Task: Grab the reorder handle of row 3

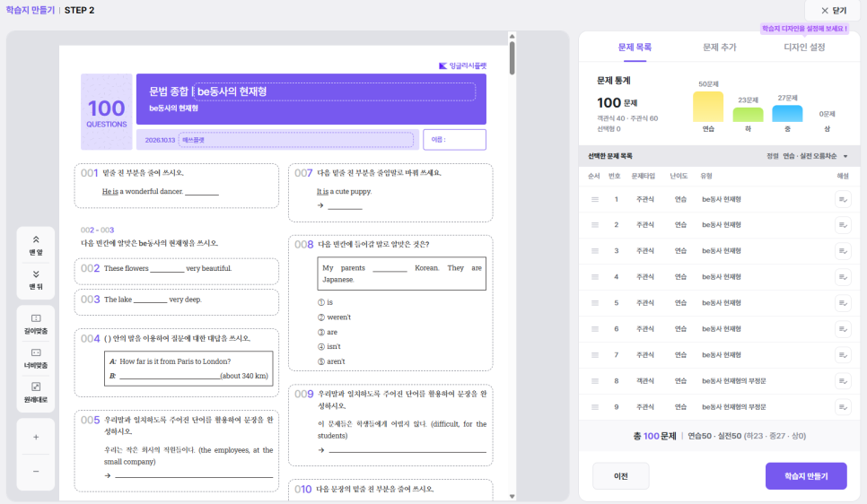Action: (595, 251)
